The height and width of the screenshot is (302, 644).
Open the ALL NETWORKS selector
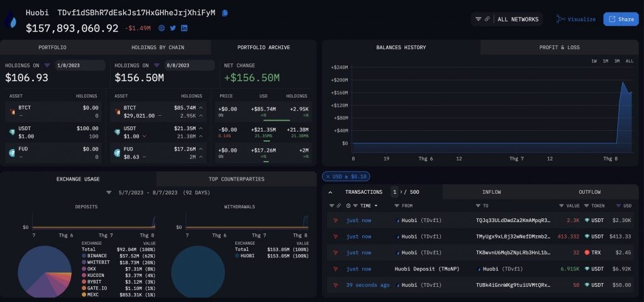518,19
